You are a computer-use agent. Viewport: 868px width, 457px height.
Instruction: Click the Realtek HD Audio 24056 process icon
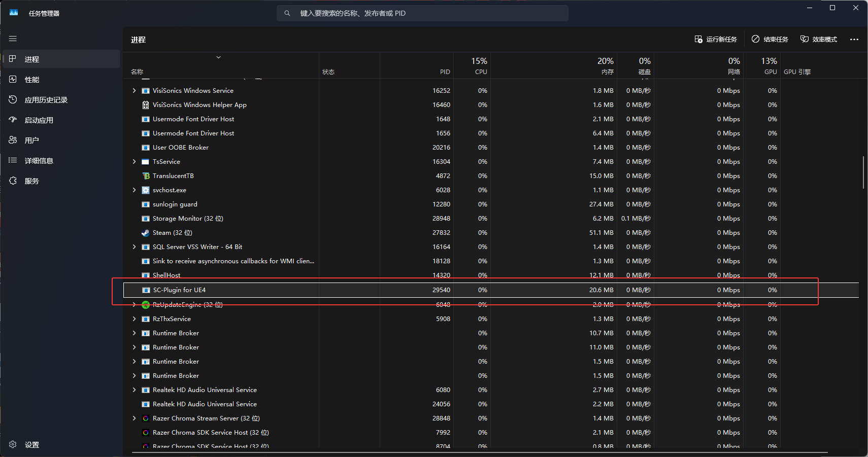coord(146,404)
